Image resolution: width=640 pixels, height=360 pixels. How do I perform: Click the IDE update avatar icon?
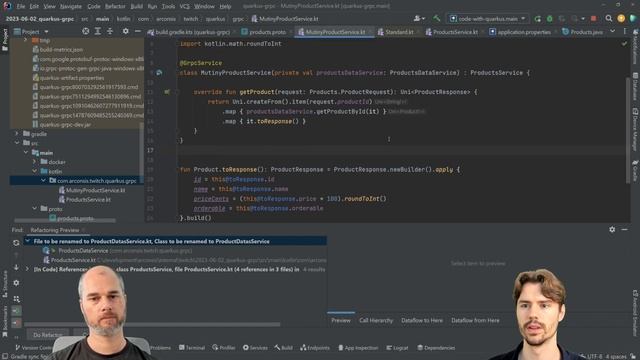[x=621, y=18]
